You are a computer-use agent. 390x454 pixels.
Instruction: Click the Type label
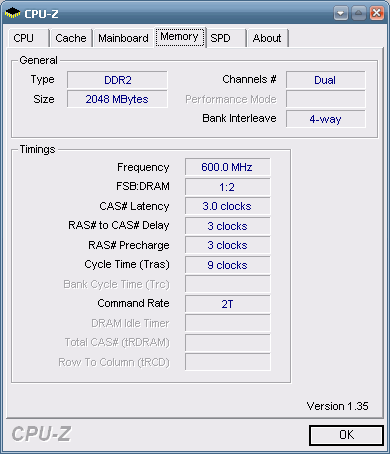point(42,80)
